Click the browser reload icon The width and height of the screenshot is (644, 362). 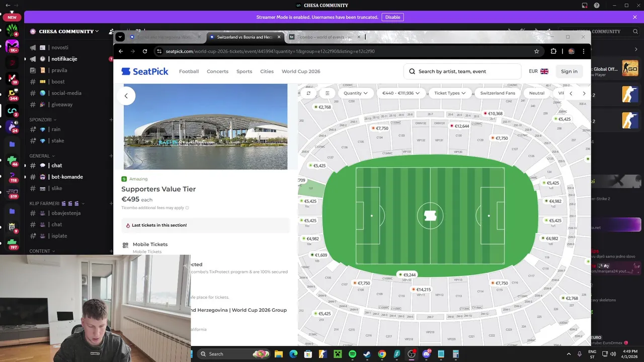tap(145, 51)
